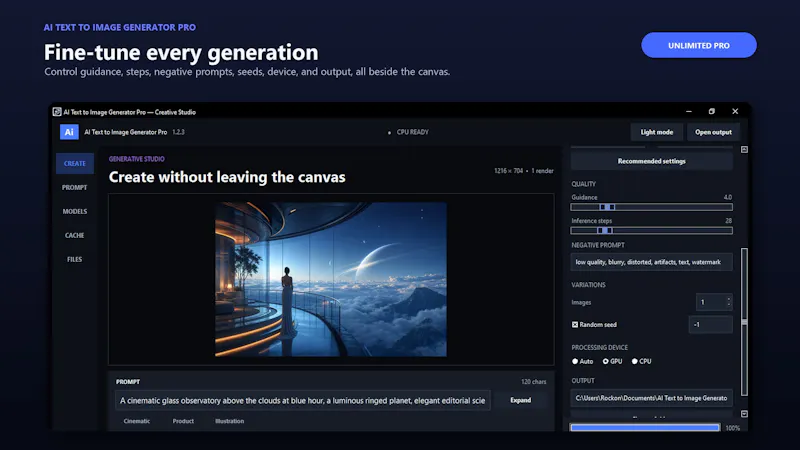Viewport: 800px width, 450px height.
Task: Toggle the Random seed checkbox
Action: 575,325
